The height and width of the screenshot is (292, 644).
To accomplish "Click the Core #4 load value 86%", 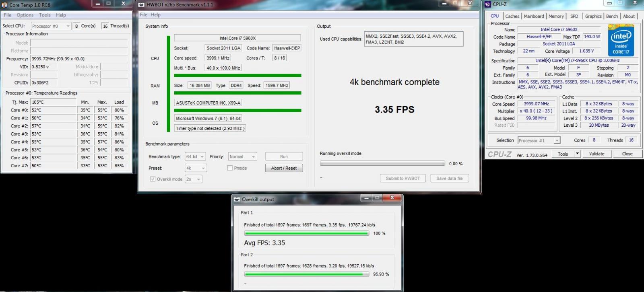I will coord(119,142).
